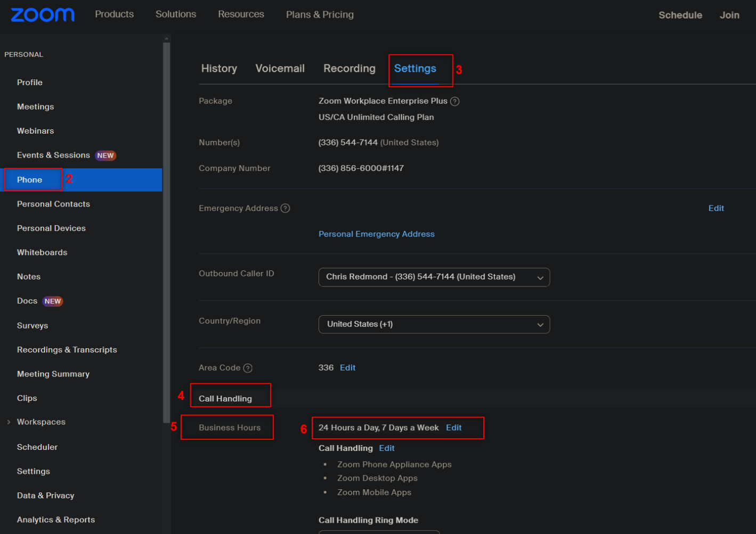Open Plans & Pricing
The image size is (756, 534).
[x=320, y=14]
